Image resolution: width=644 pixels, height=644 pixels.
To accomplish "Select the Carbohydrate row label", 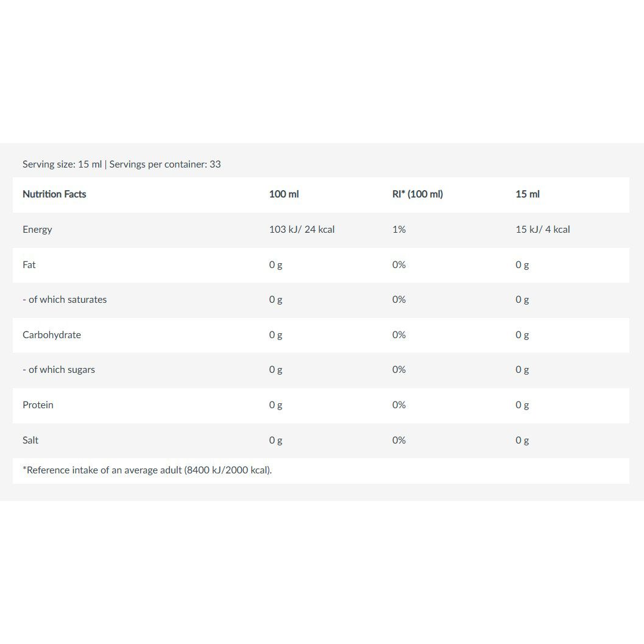I will coord(52,335).
